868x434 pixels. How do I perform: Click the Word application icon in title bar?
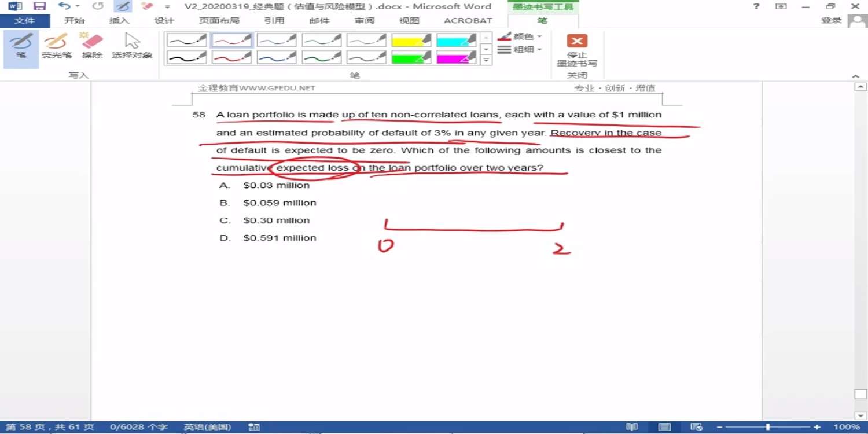tap(15, 6)
